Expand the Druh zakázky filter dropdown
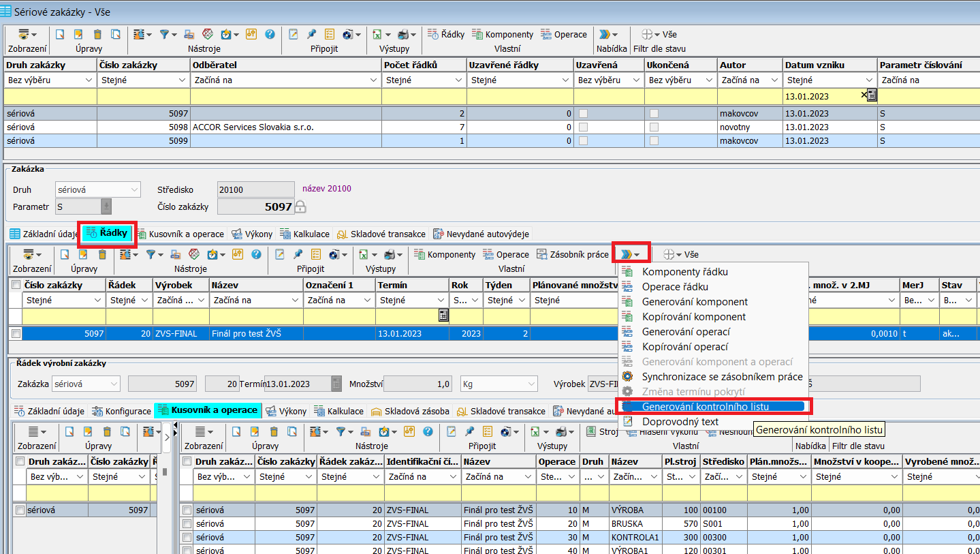The image size is (980, 554). tap(89, 80)
